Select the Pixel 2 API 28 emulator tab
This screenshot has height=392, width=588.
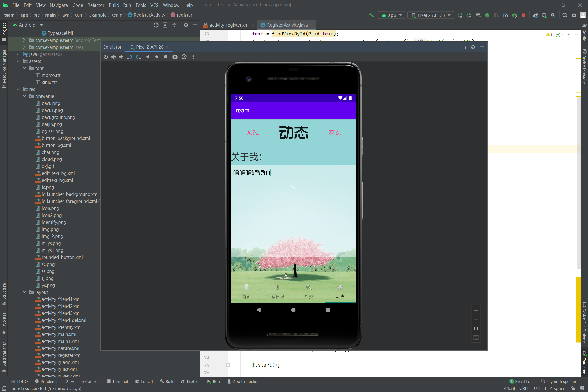pos(149,47)
